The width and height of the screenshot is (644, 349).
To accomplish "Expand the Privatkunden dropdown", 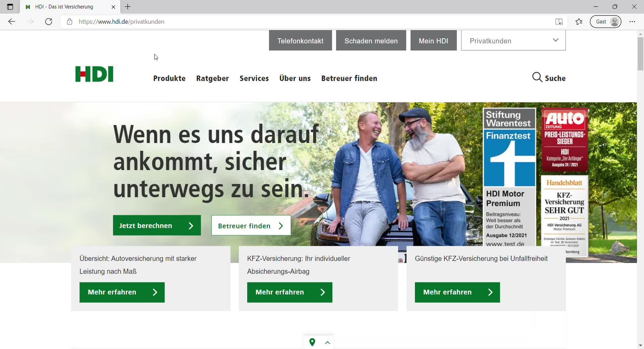I will 513,41.
